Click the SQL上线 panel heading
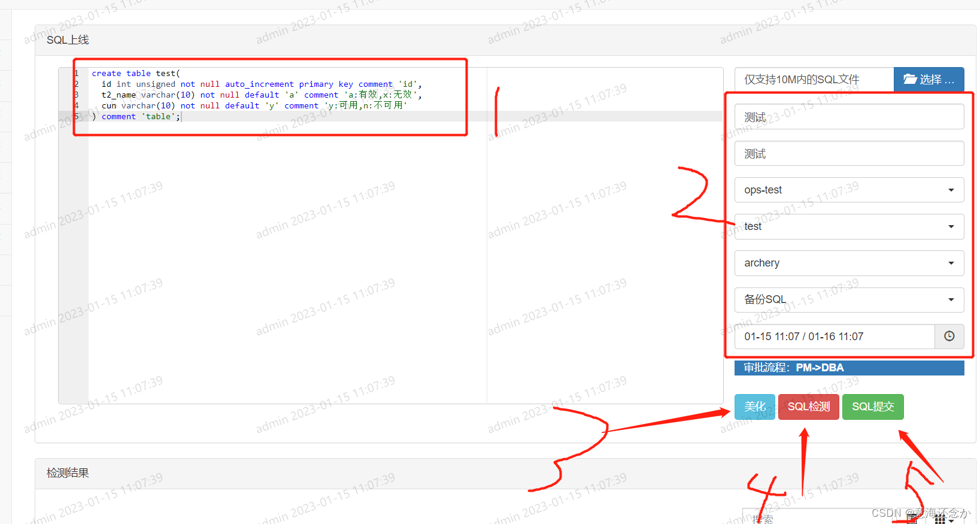Viewport: 980px width, 524px height. 68,40
